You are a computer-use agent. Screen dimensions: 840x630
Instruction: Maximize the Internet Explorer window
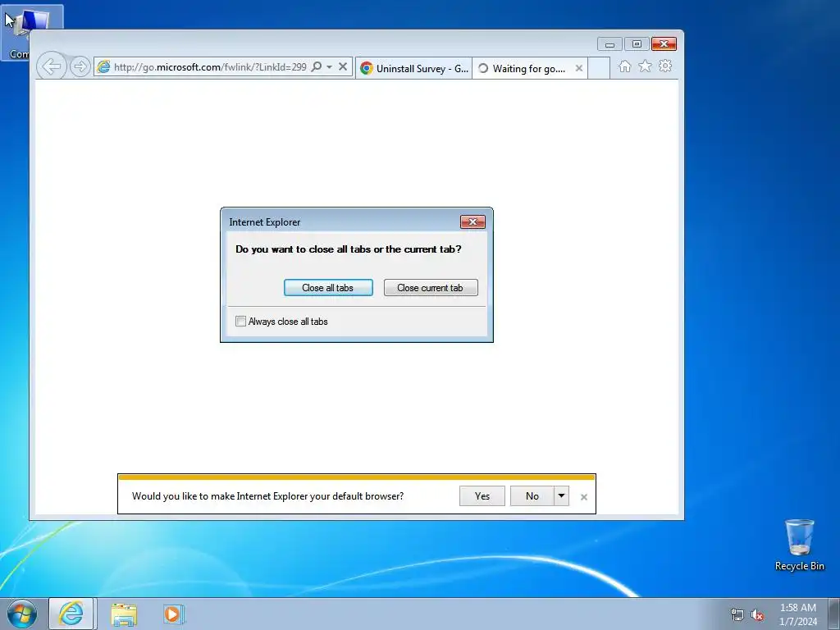(637, 44)
